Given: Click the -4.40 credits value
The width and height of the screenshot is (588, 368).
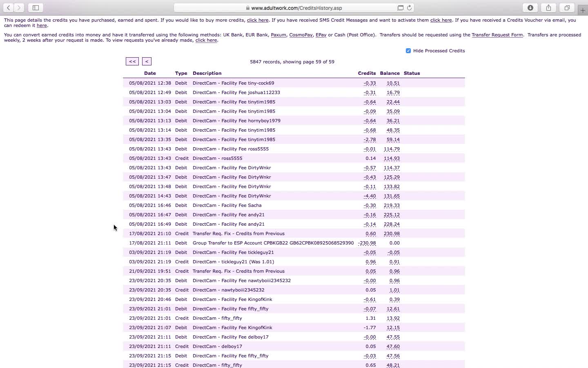Looking at the screenshot, I should click(370, 196).
